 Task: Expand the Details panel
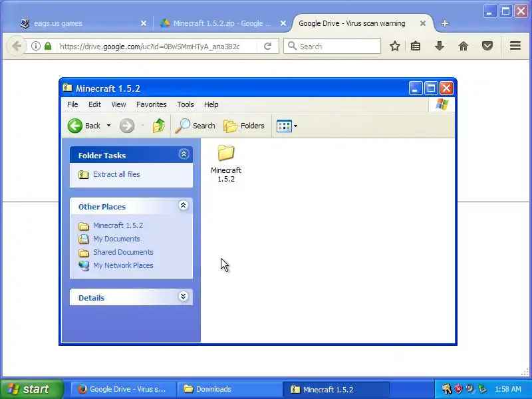coord(184,297)
